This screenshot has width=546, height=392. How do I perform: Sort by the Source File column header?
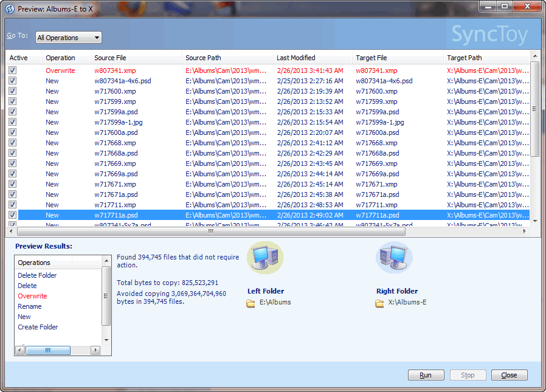pos(136,58)
